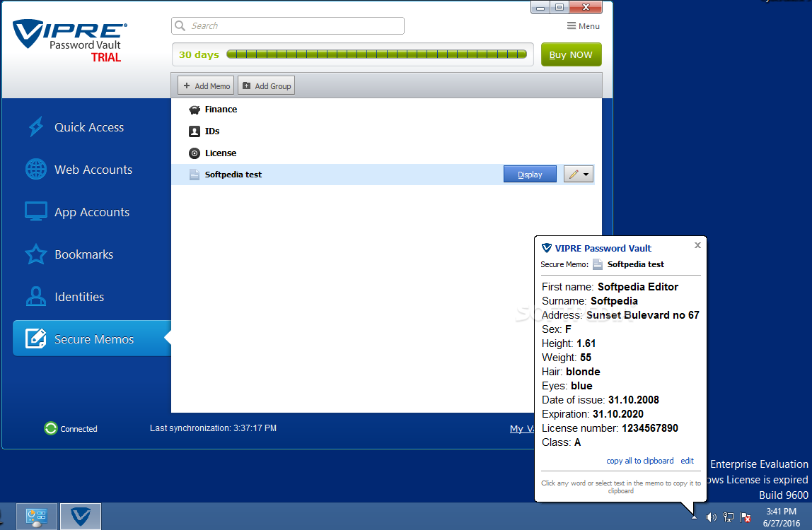812x530 pixels.
Task: Click the Secure Memos notepad icon
Action: click(x=36, y=338)
